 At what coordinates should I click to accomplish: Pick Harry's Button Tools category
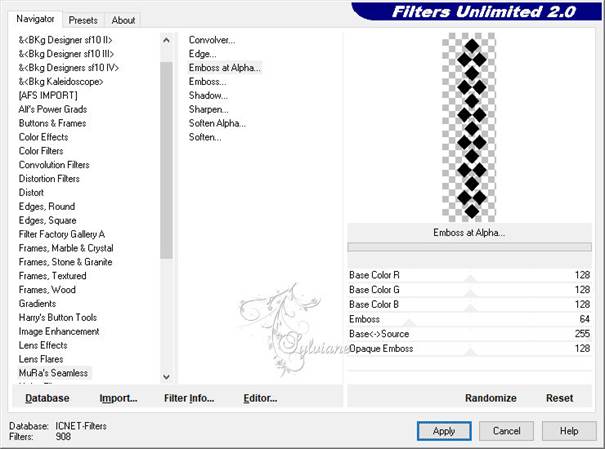click(58, 317)
